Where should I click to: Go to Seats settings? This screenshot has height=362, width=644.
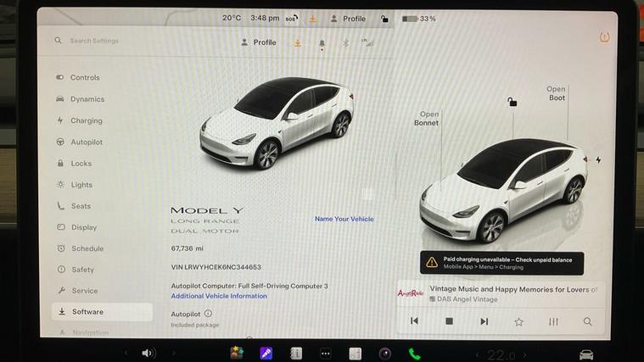(x=74, y=206)
